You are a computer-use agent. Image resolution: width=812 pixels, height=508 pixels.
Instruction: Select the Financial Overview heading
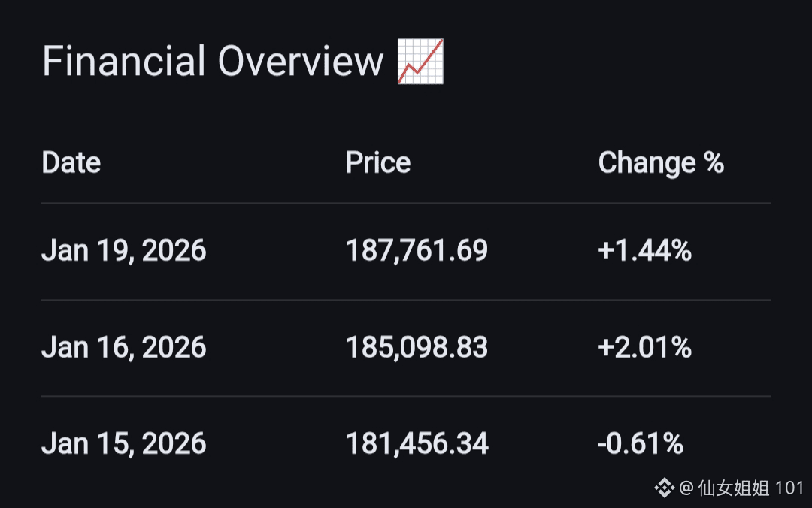click(213, 62)
